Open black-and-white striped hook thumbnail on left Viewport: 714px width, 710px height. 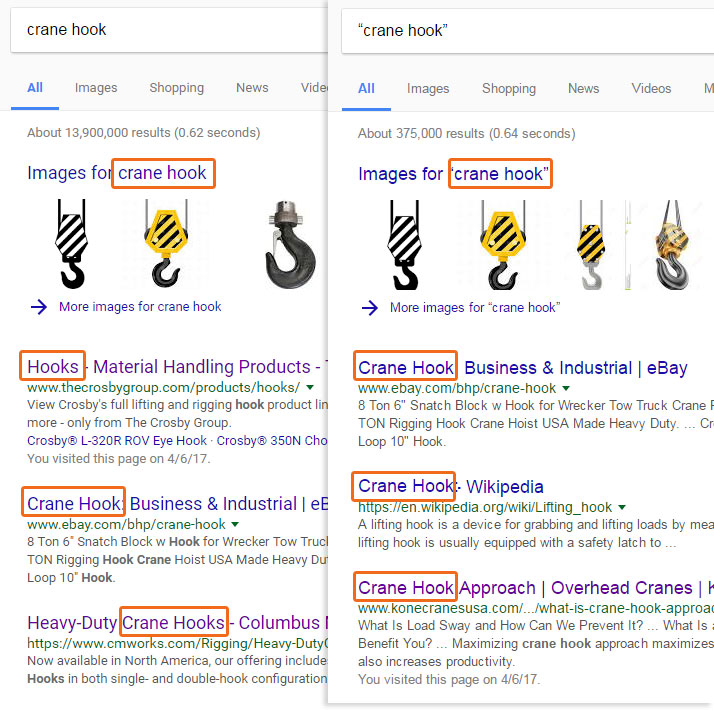(x=71, y=244)
